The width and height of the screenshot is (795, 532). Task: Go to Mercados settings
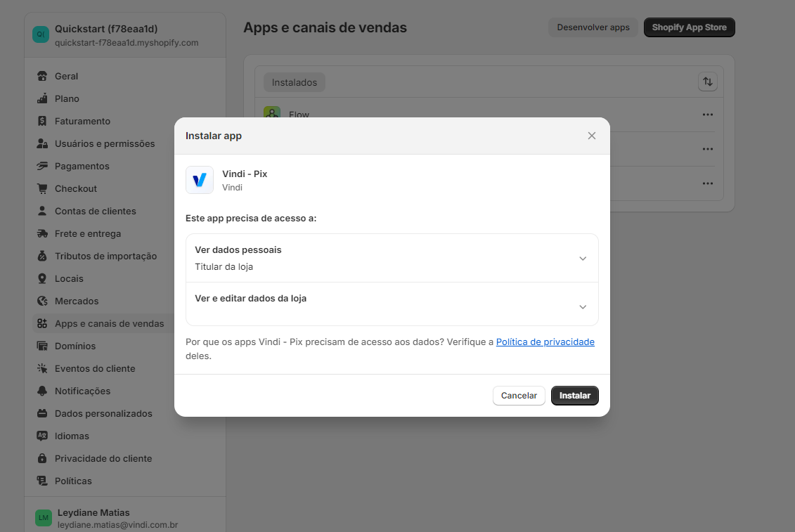[77, 301]
